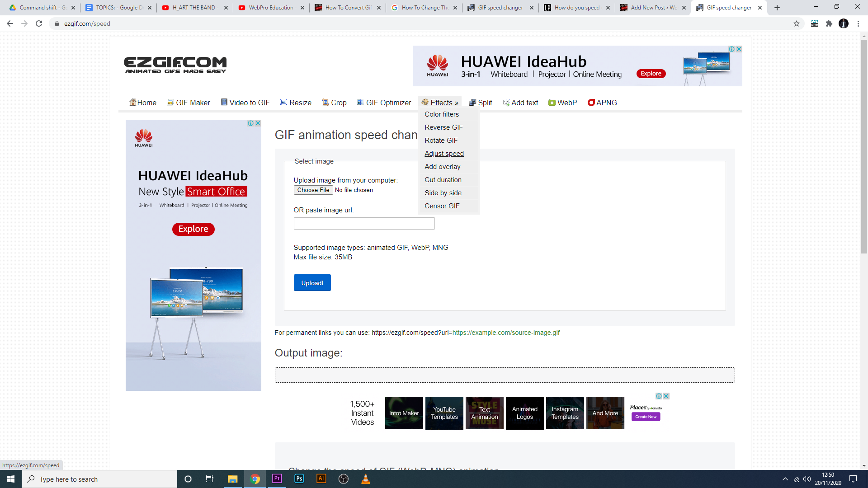Close the Placeit video ad

pyautogui.click(x=666, y=396)
